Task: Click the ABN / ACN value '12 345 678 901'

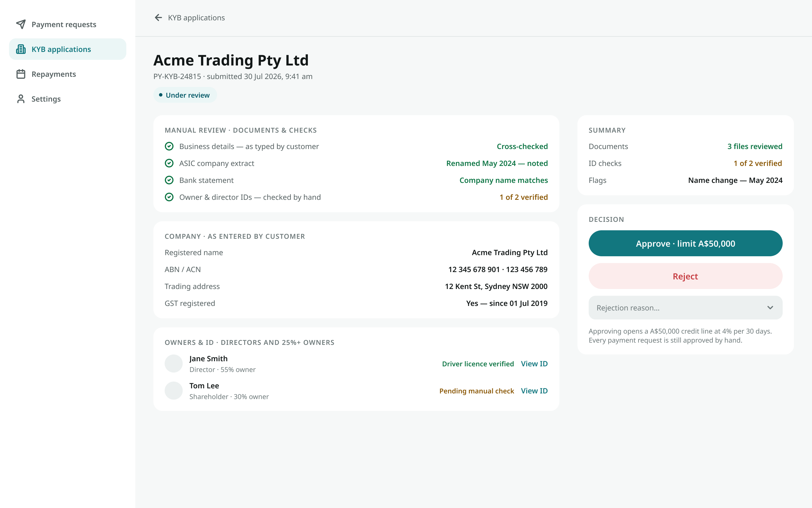Action: 474,270
